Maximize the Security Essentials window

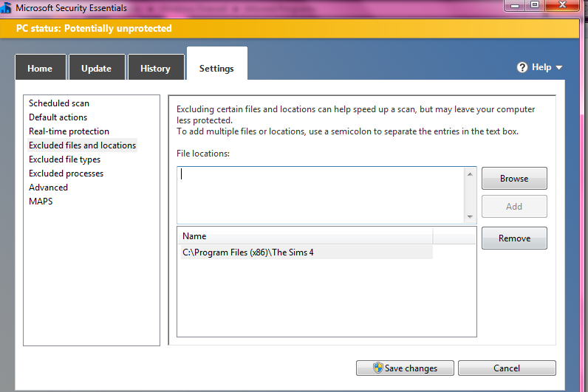tap(535, 5)
